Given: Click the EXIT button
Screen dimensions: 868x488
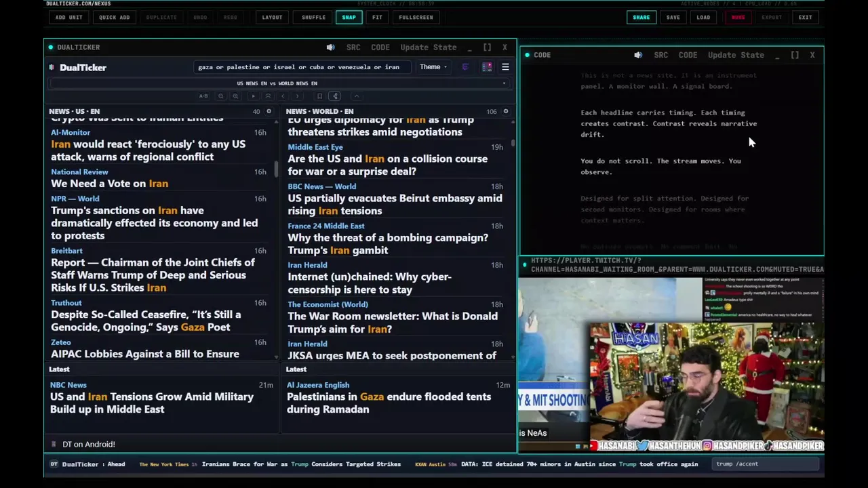Looking at the screenshot, I should pyautogui.click(x=805, y=17).
